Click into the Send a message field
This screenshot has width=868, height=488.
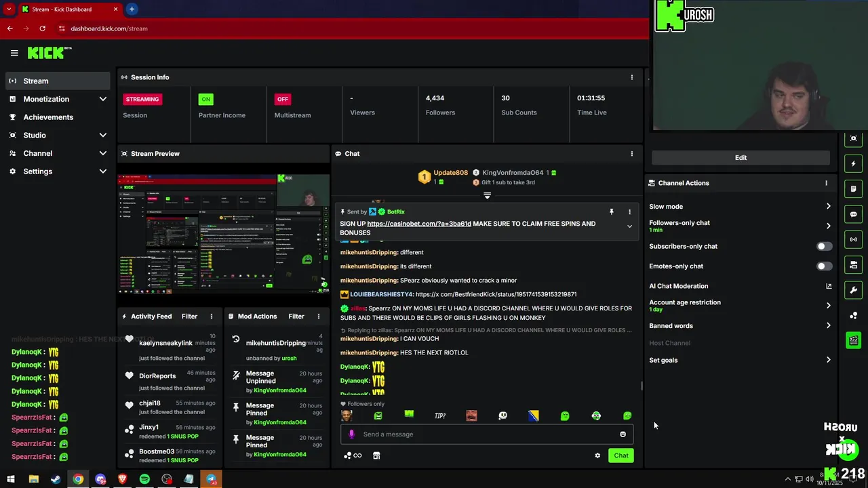pyautogui.click(x=487, y=434)
